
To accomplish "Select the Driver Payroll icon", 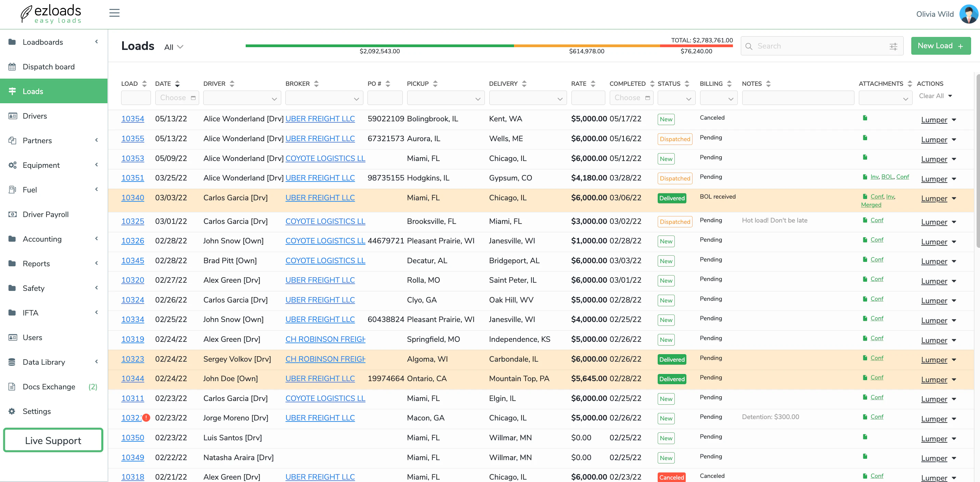I will point(13,214).
